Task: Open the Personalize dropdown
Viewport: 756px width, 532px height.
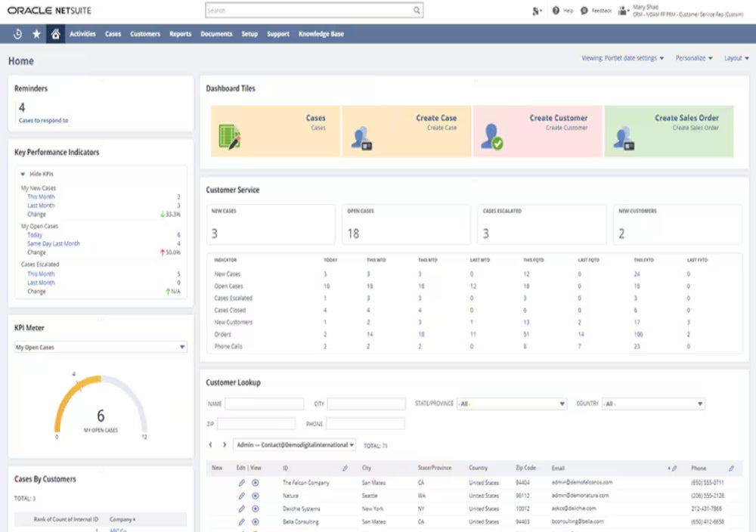Action: coord(694,58)
